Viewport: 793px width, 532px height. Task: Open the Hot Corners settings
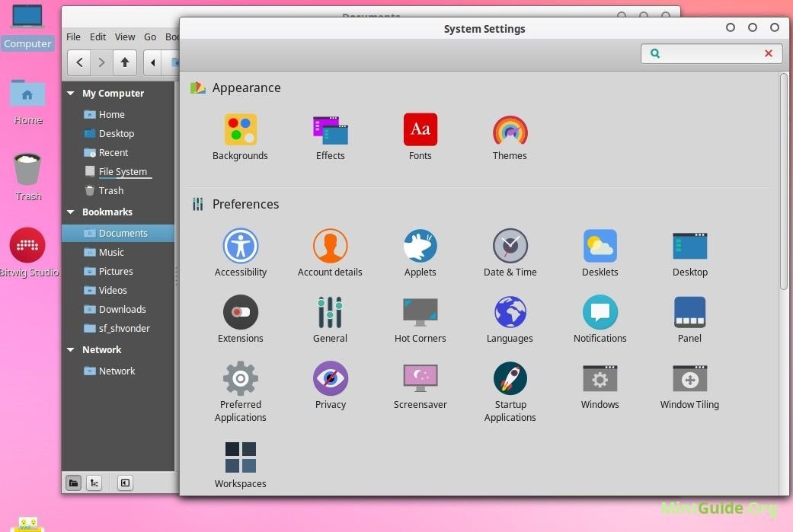[420, 311]
